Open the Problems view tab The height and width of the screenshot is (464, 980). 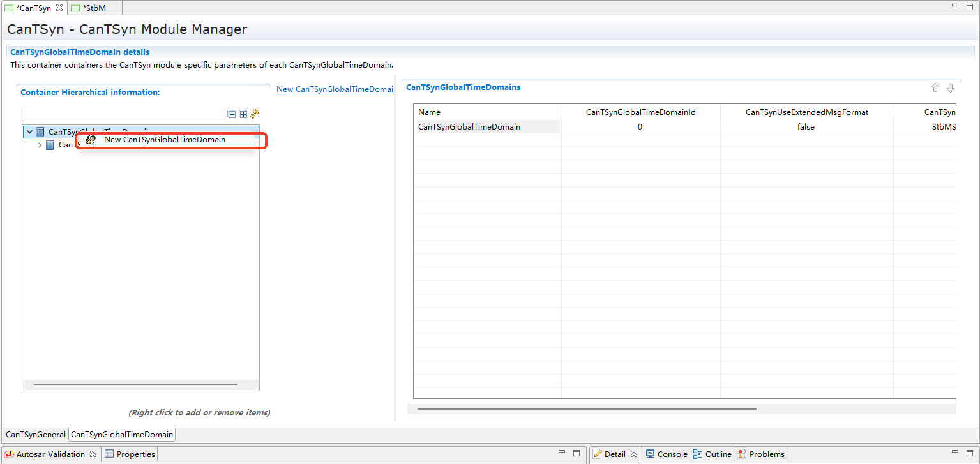point(766,454)
